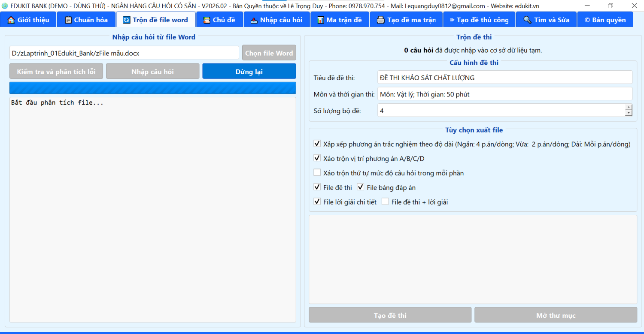
Task: Click the clipboard icon on Chuẩn hóa tab
Action: click(x=68, y=20)
